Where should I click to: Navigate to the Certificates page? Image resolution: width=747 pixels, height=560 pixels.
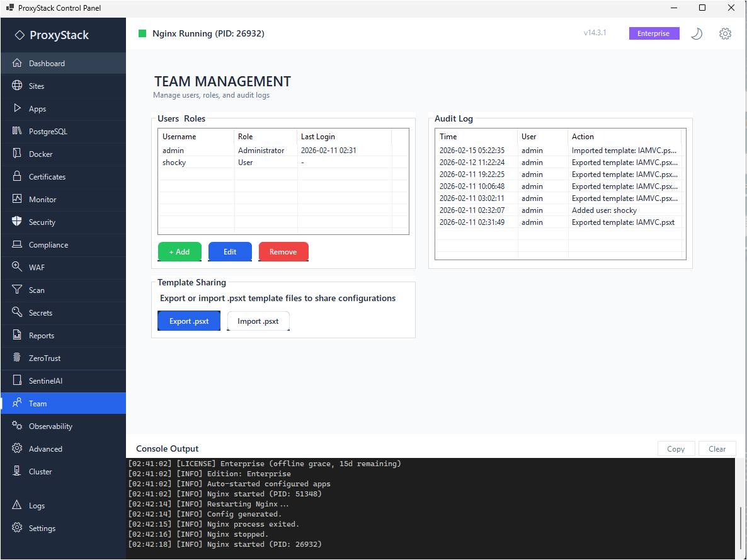[x=64, y=176]
